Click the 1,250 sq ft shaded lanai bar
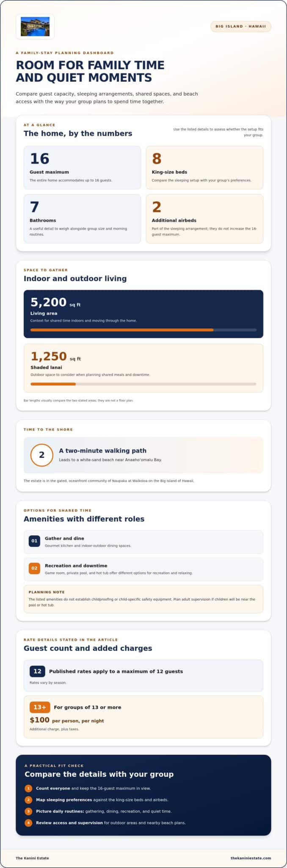The height and width of the screenshot is (868, 287). tap(143, 384)
